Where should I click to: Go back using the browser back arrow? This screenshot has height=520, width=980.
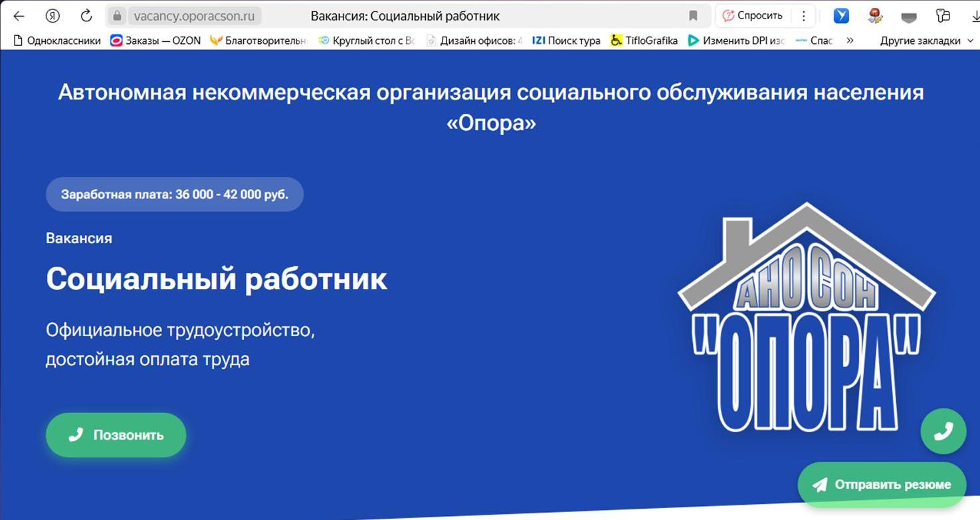pos(19,16)
